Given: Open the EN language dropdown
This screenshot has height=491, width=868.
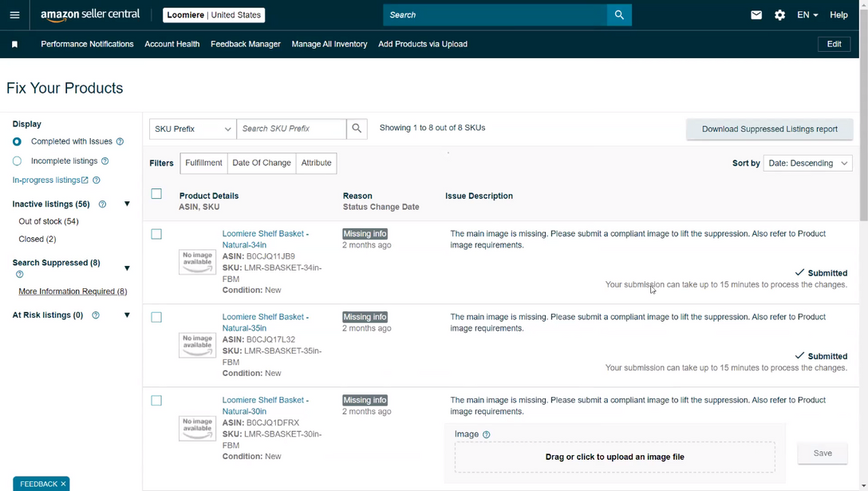Looking at the screenshot, I should (x=807, y=15).
